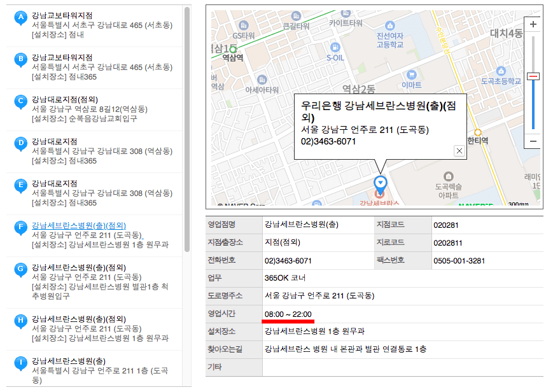
Task: Click the 지로코드 value 0202811
Action: 447,242
